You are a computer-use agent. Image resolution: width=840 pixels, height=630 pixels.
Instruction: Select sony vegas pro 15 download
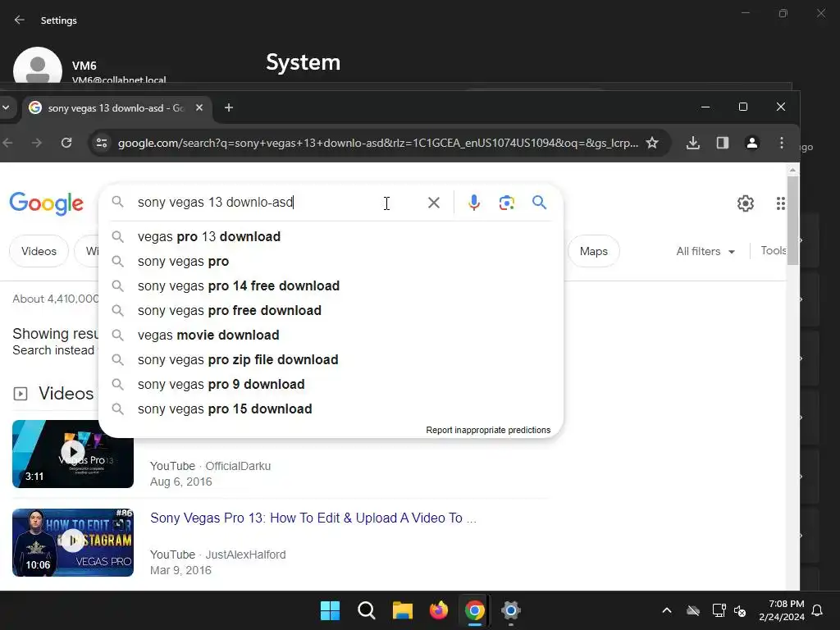click(331, 409)
